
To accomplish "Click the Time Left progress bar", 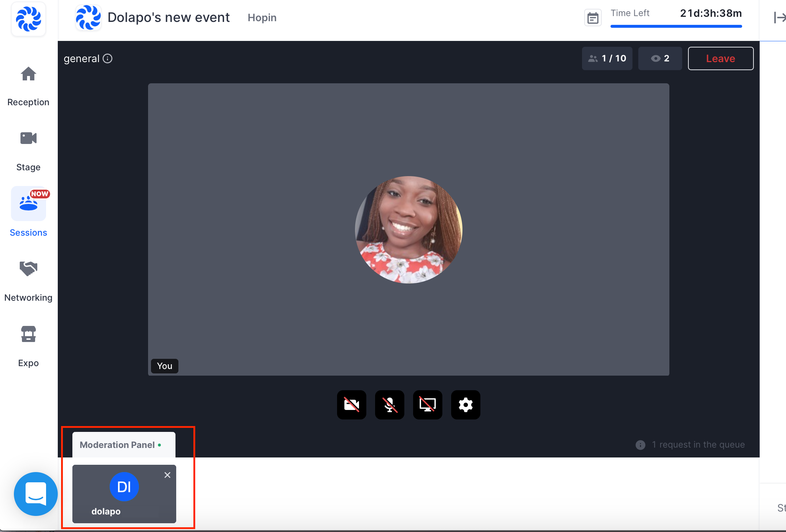I will pyautogui.click(x=676, y=26).
